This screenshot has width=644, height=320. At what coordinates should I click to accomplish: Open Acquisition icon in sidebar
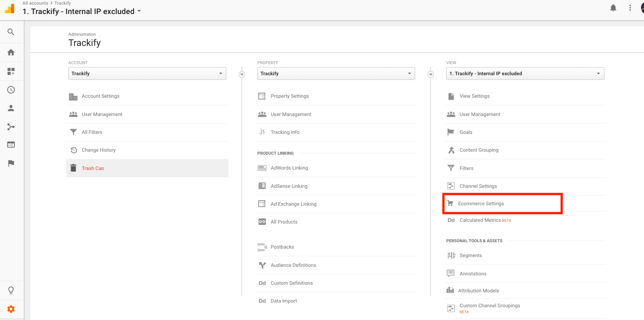(11, 127)
